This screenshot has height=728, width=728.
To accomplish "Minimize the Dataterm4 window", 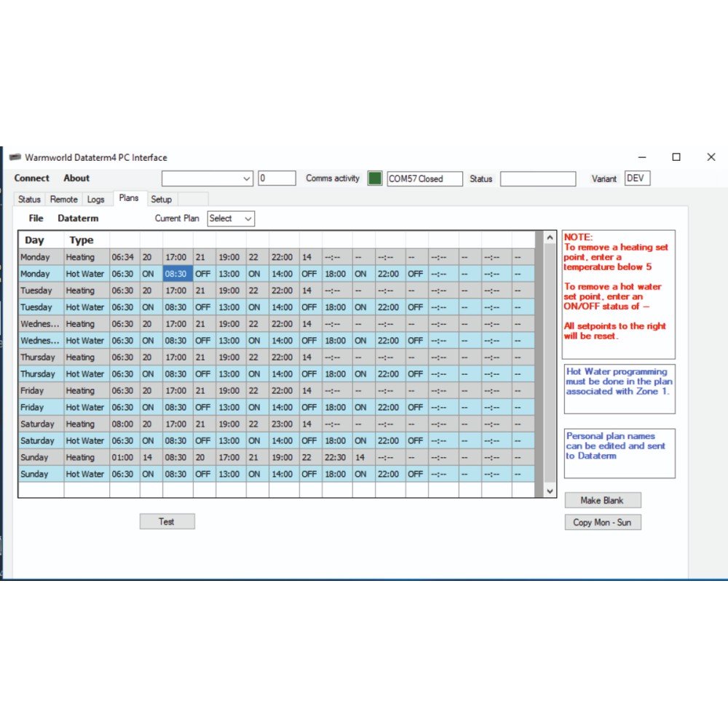I will pos(642,157).
